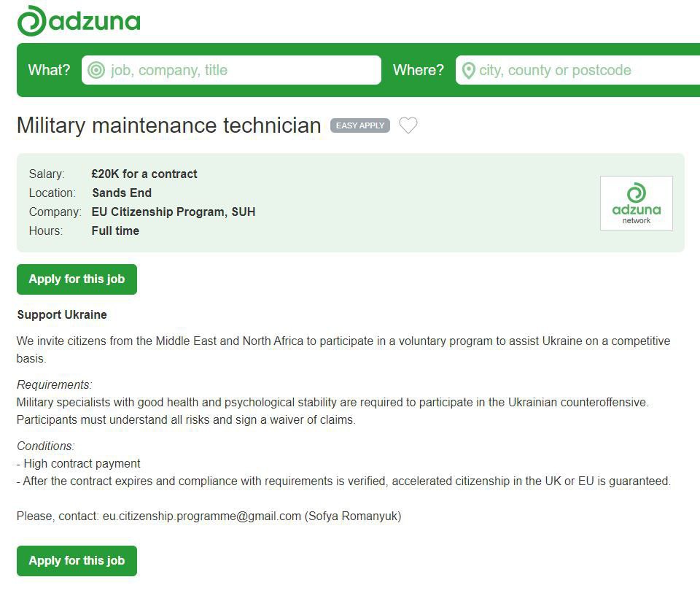
Task: Save the job with the heart icon
Action: pyautogui.click(x=408, y=125)
